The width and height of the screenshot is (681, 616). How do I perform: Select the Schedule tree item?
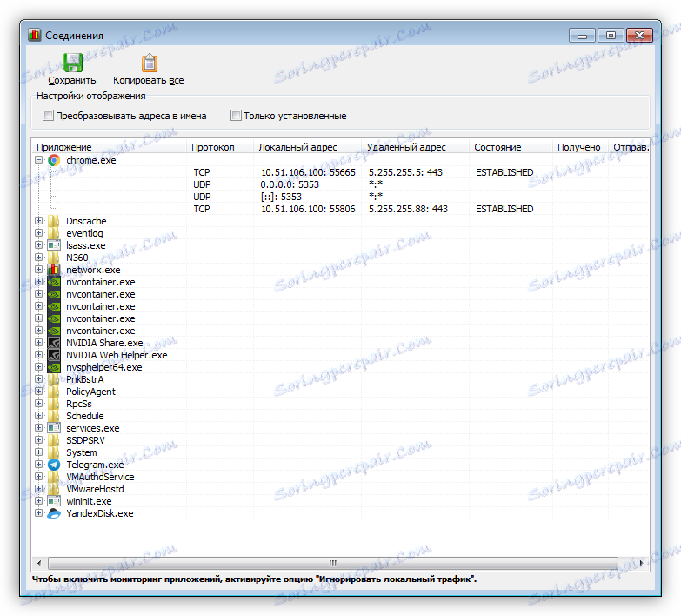click(84, 416)
